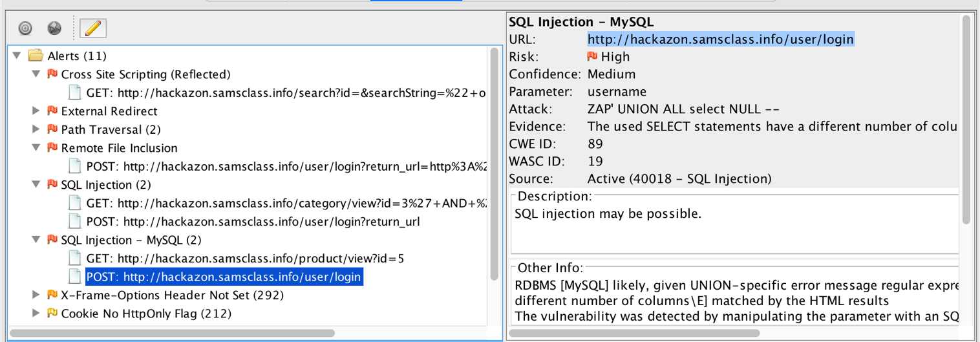Expand the X-Frame-Options Header Not Set node
Image resolution: width=980 pixels, height=342 pixels.
pos(37,295)
